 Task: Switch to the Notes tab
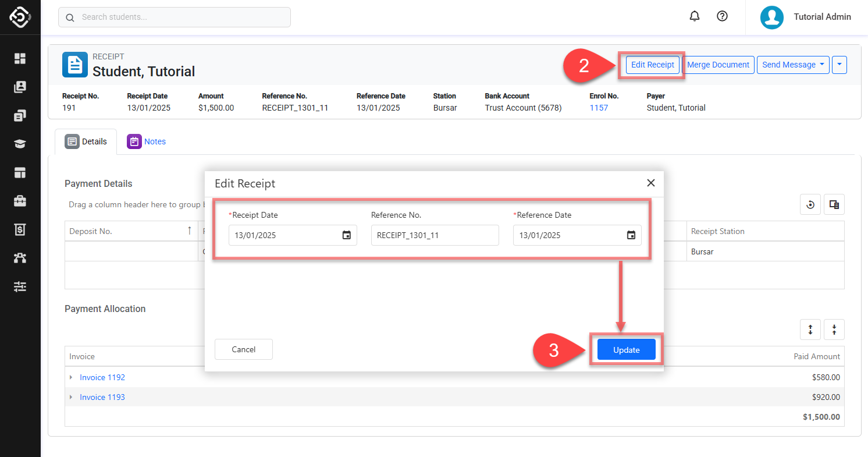(147, 141)
